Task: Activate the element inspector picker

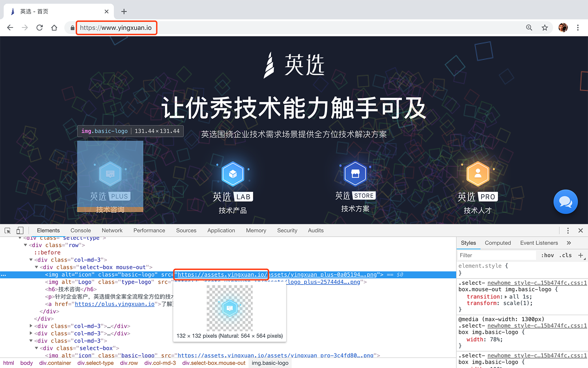Action: point(7,231)
